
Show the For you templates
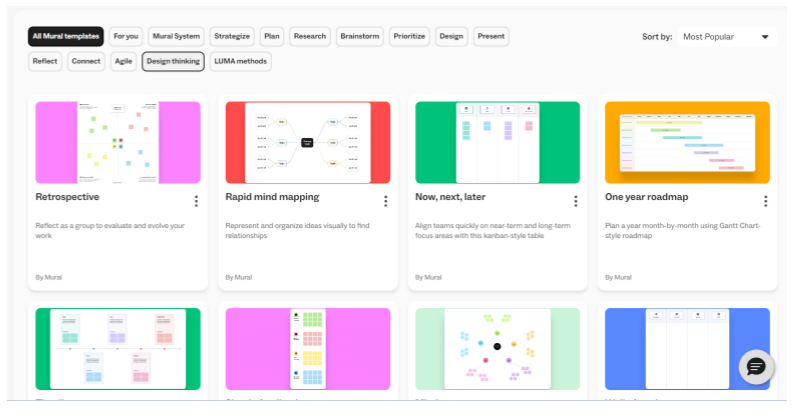tap(126, 37)
